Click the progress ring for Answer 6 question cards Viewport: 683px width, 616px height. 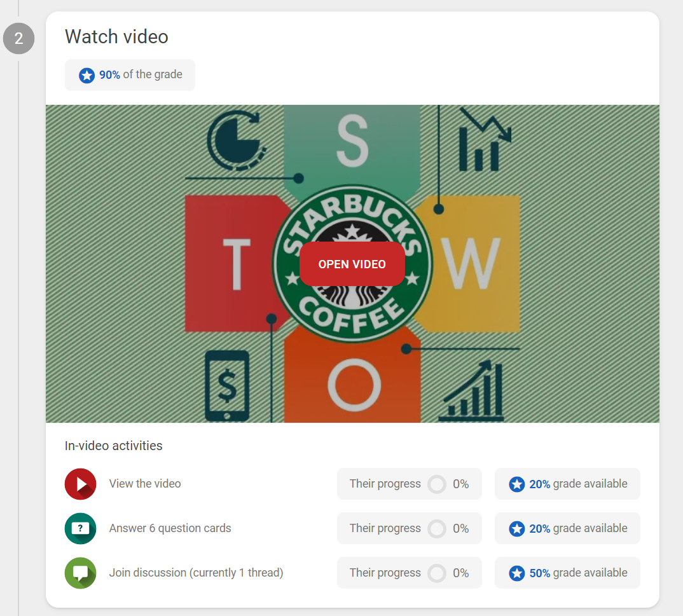click(x=437, y=528)
